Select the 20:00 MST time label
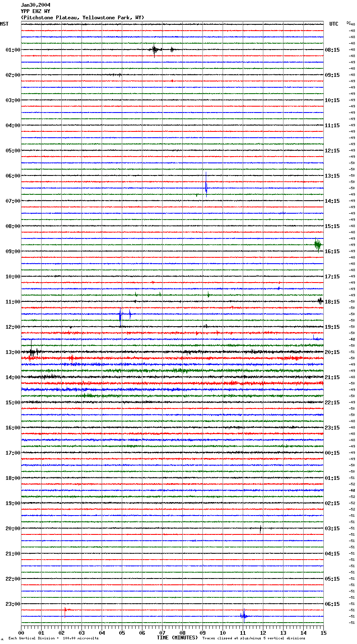This screenshot has height=644, width=357. pos(13,529)
